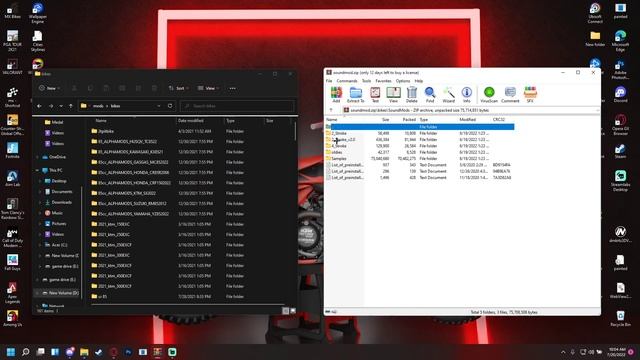This screenshot has width=640, height=360.
Task: Open Discord desktop icon
Action: click(620, 94)
